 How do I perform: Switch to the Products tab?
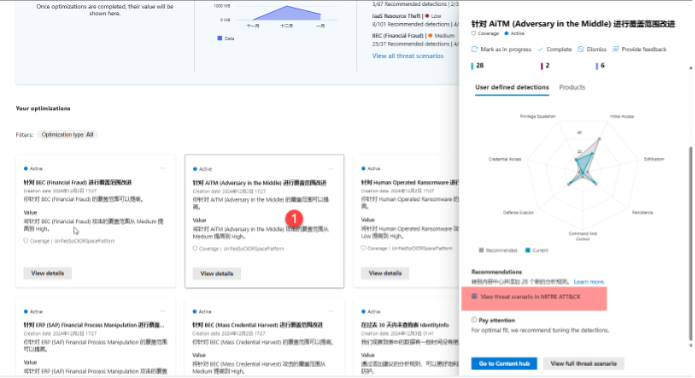(572, 87)
